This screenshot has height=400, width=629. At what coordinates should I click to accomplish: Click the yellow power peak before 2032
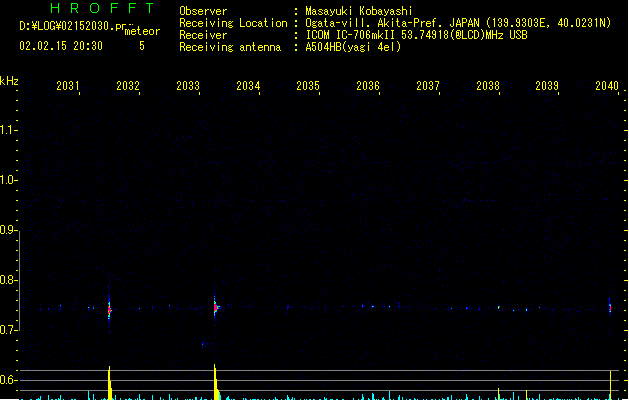(x=110, y=383)
